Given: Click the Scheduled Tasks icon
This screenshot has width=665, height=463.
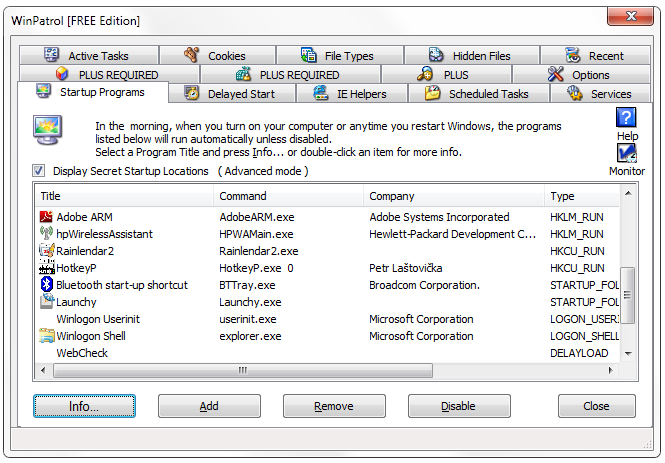Looking at the screenshot, I should 433,93.
